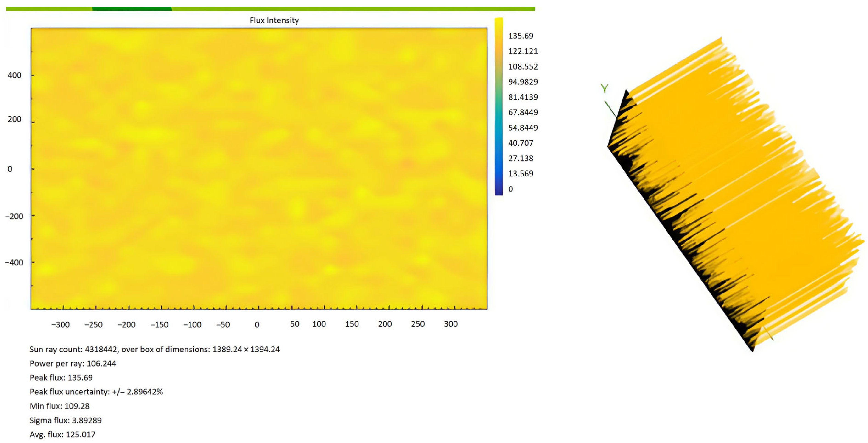Click the Power per ray value line
The width and height of the screenshot is (868, 443).
(73, 363)
